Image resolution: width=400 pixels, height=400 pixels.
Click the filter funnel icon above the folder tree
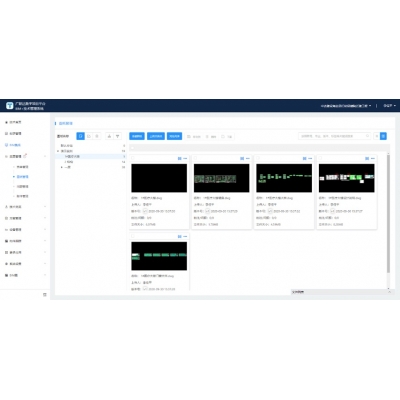click(x=117, y=136)
